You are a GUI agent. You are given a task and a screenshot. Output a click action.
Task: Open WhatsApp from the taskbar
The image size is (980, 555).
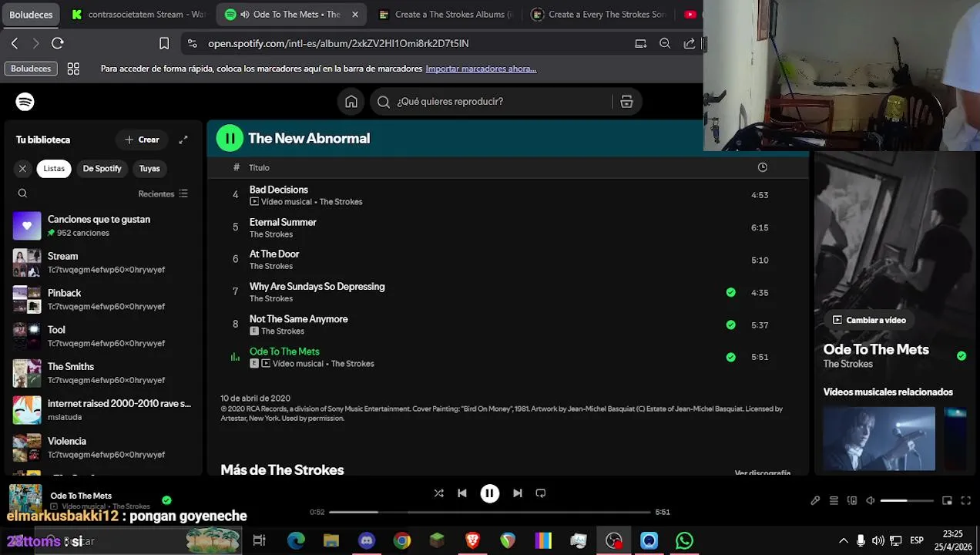[684, 540]
